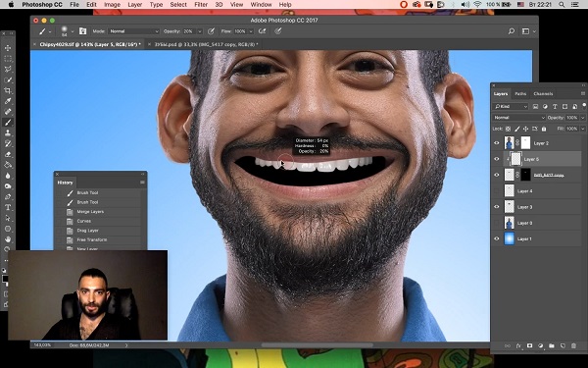Viewport: 588px width, 368px height.
Task: Show Layer 4 visibility box
Action: tap(497, 190)
